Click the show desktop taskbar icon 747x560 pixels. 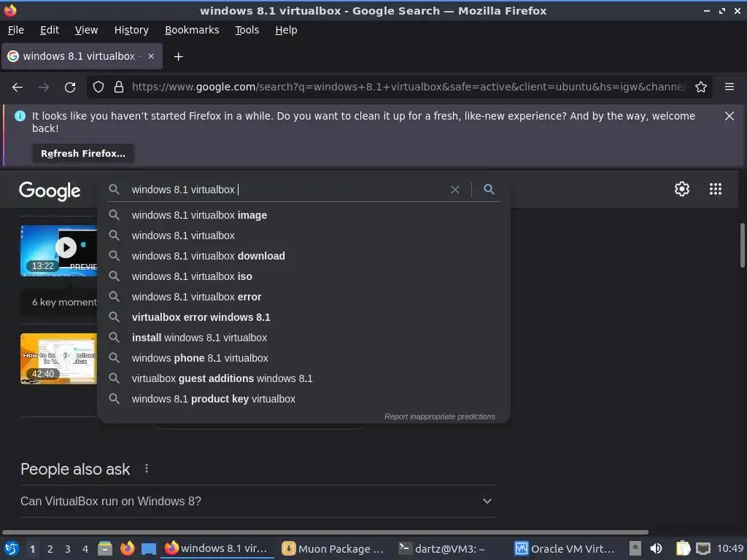(149, 549)
